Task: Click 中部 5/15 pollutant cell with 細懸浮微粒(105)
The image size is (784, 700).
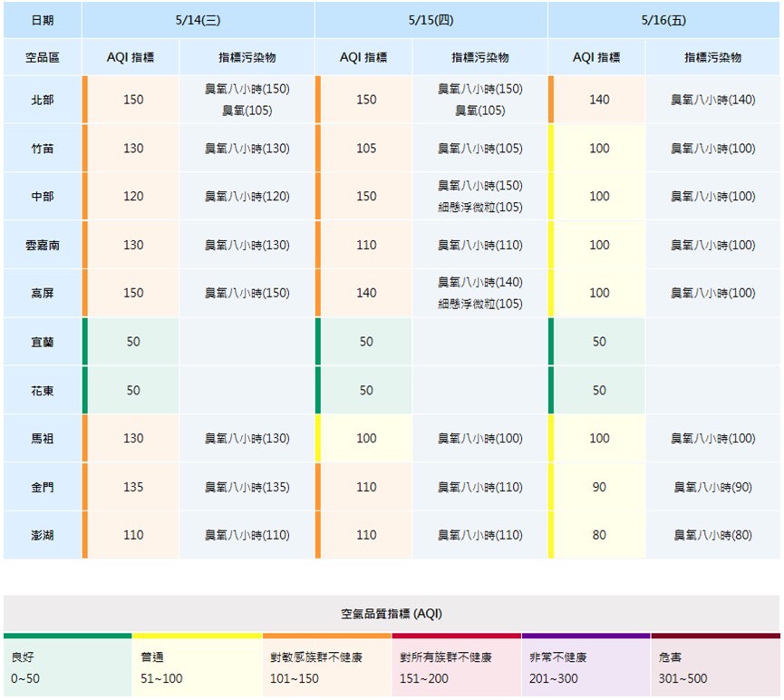Action: (480, 196)
